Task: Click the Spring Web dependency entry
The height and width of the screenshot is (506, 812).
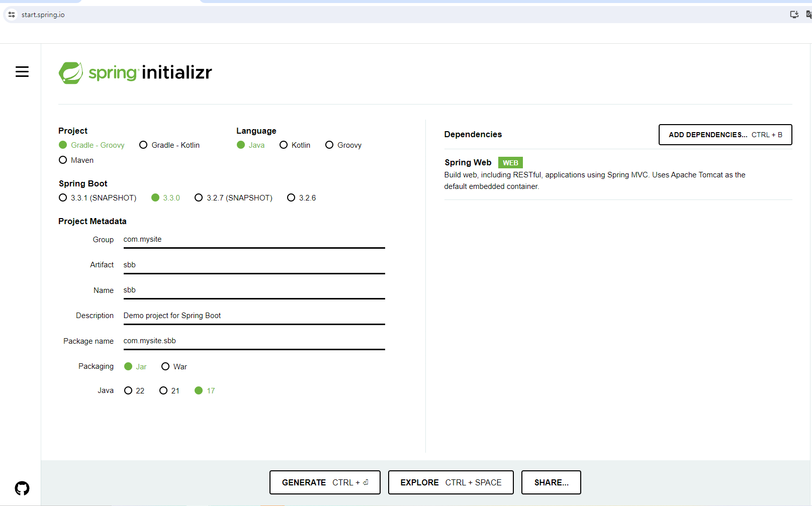Action: tap(618, 174)
